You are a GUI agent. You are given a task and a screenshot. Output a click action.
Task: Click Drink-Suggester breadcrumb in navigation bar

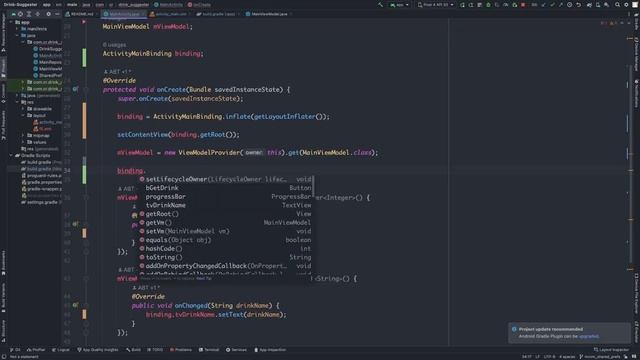coord(20,5)
